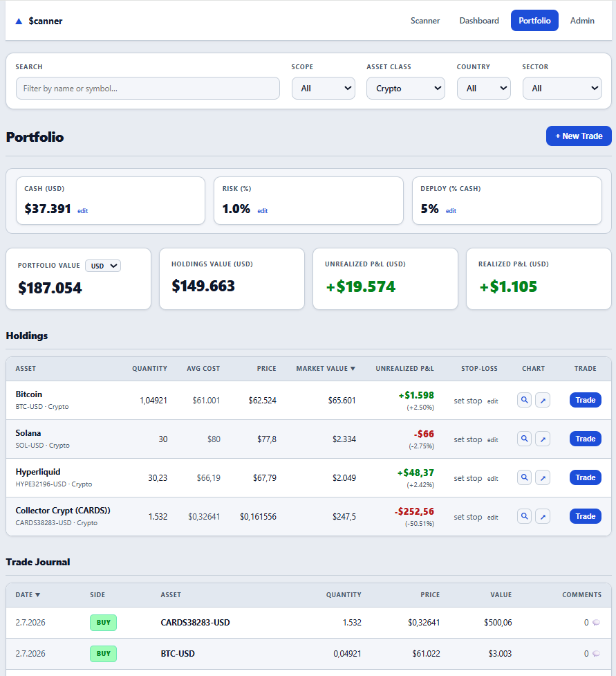
Task: Click the Hyperliquid asset name
Action: pyautogui.click(x=38, y=472)
